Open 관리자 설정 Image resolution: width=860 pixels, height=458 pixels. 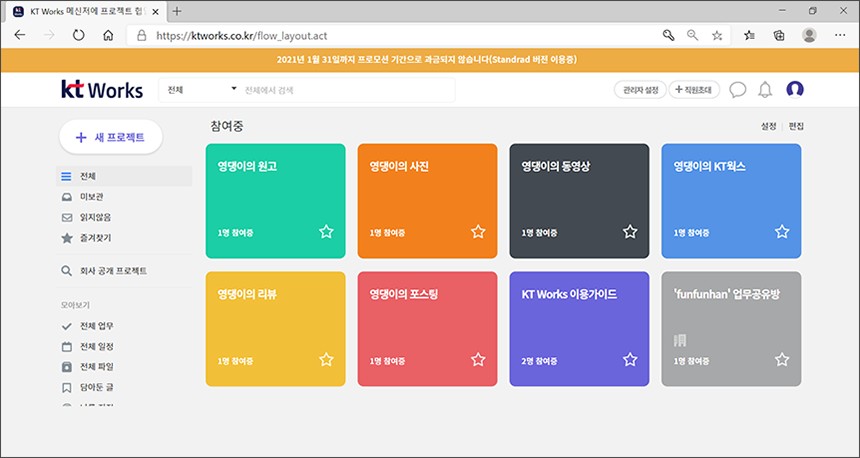pos(640,90)
